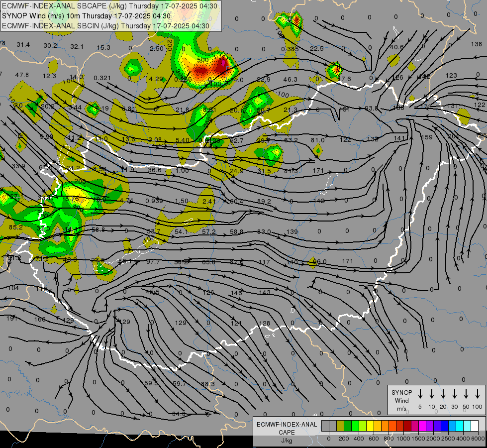Image resolution: width=487 pixels, height=448 pixels.
Task: Click the map value '2.41'
Action: pyautogui.click(x=209, y=202)
